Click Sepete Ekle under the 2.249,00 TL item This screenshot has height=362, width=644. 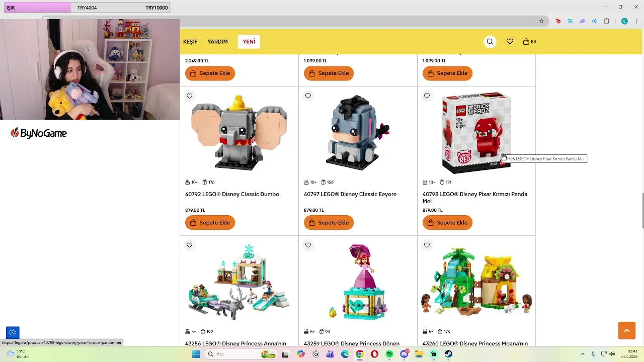[210, 73]
